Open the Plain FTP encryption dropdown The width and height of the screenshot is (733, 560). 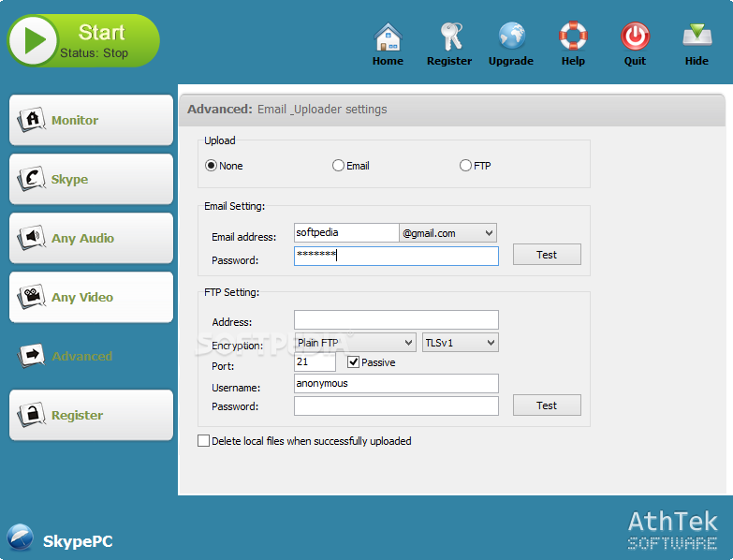356,343
